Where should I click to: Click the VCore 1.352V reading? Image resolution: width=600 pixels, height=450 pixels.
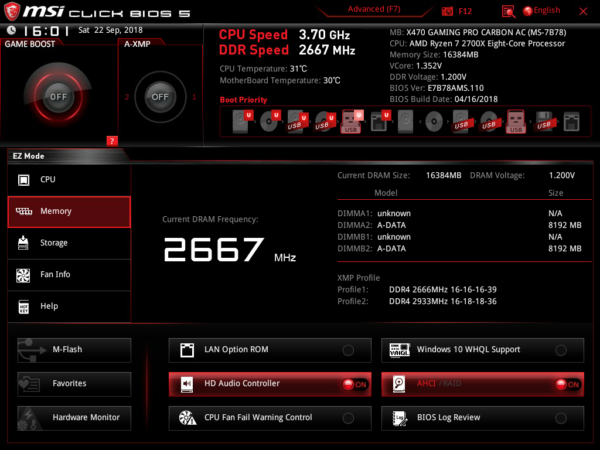click(x=416, y=66)
